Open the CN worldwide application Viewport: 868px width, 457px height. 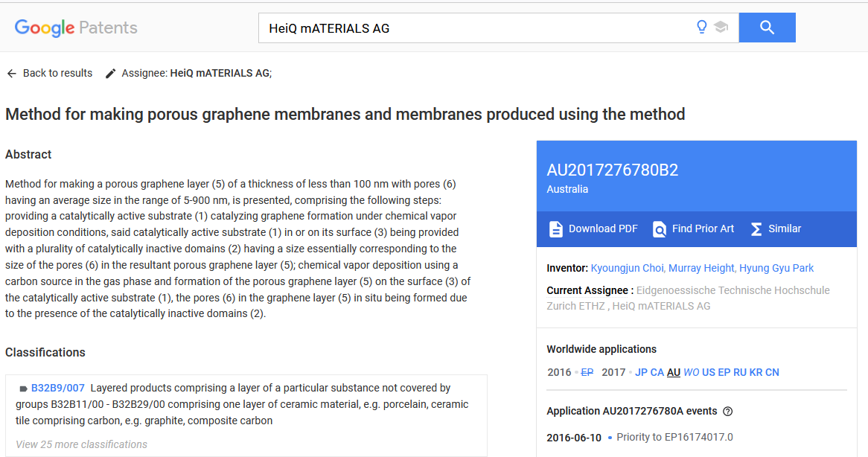(x=772, y=372)
